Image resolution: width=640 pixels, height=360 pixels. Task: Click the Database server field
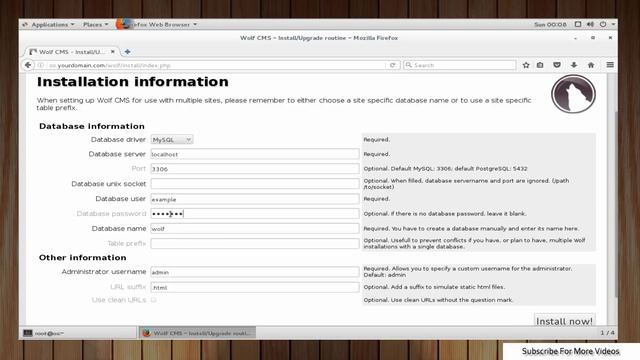(x=255, y=154)
